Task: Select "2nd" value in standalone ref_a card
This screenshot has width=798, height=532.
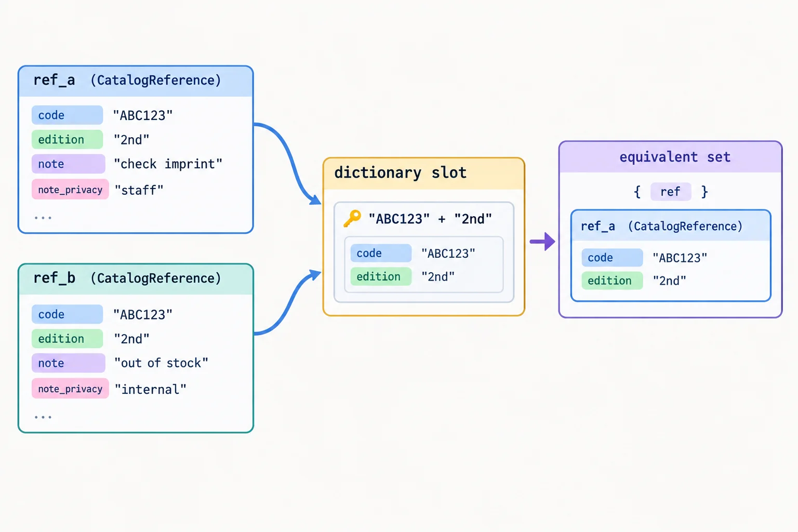Action: [131, 140]
